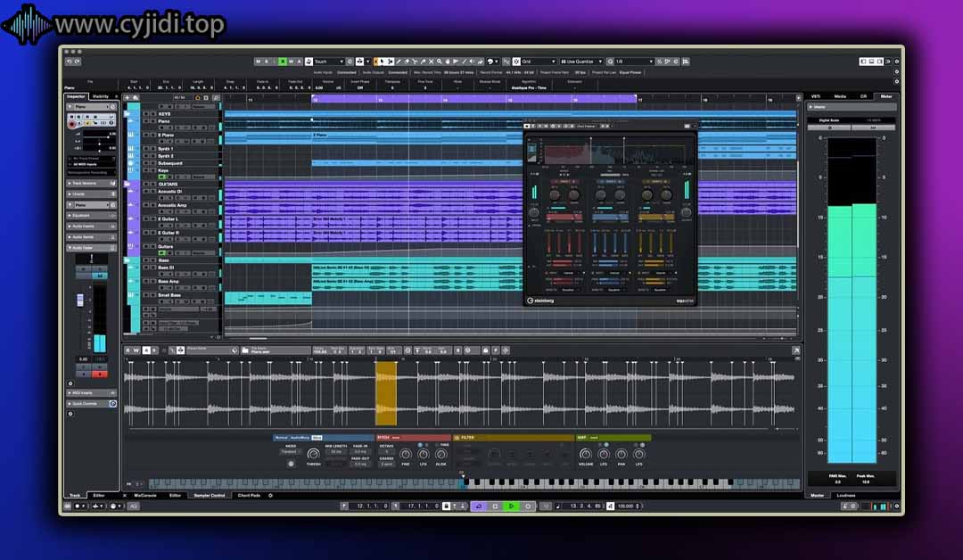This screenshot has width=963, height=560.
Task: Click Record Enable on Piano inspector
Action: 72,123
